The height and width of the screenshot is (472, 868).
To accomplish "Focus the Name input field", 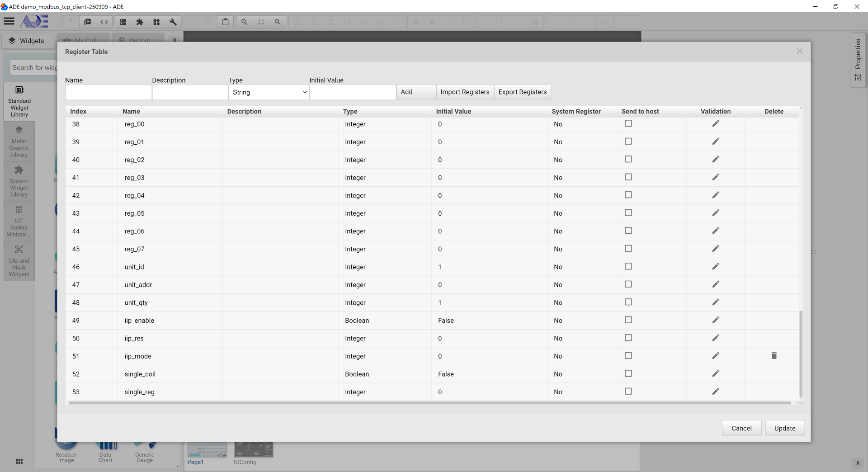I will point(108,92).
